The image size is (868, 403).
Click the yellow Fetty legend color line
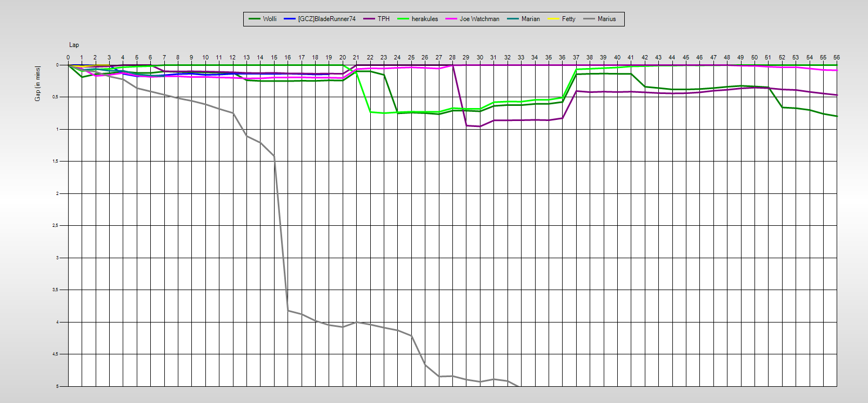point(553,19)
